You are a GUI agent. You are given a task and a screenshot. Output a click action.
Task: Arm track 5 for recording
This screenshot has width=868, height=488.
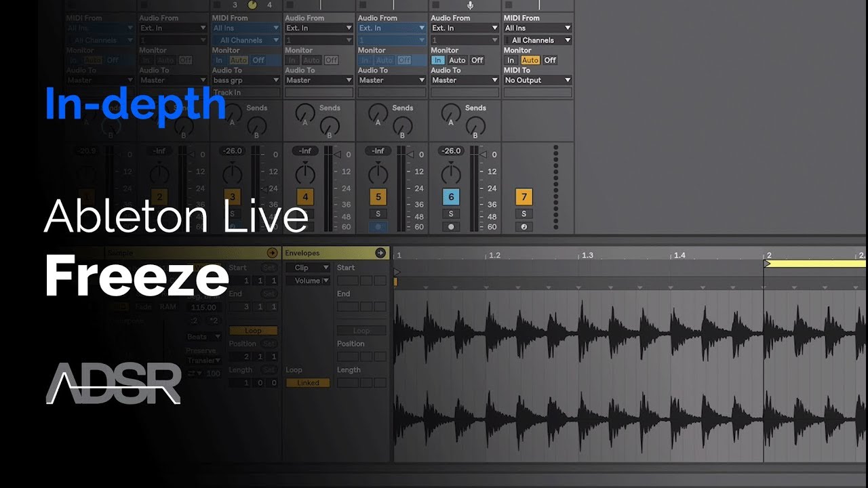(x=378, y=226)
